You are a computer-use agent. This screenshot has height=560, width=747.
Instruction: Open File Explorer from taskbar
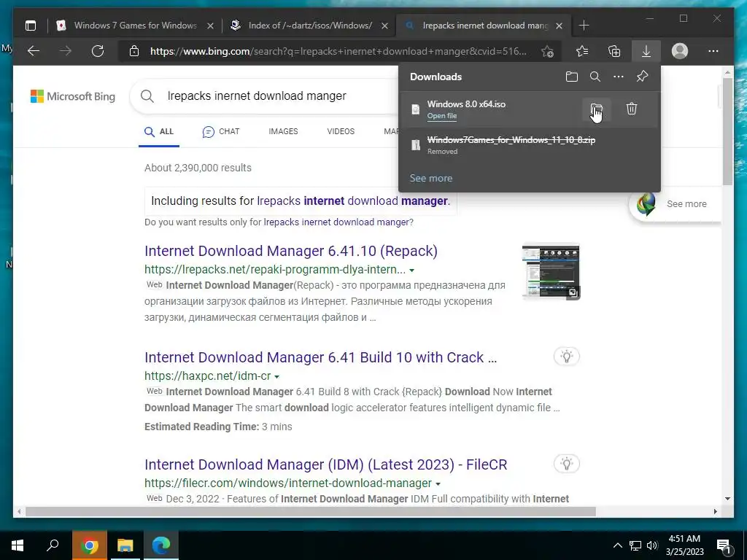tap(125, 545)
